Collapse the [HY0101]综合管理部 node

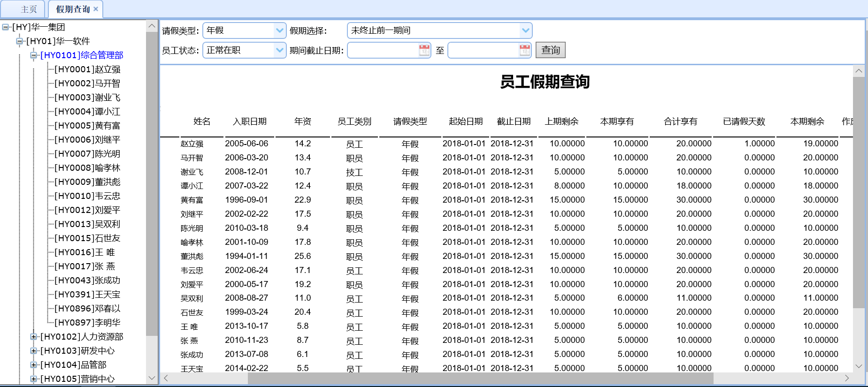pyautogui.click(x=34, y=55)
